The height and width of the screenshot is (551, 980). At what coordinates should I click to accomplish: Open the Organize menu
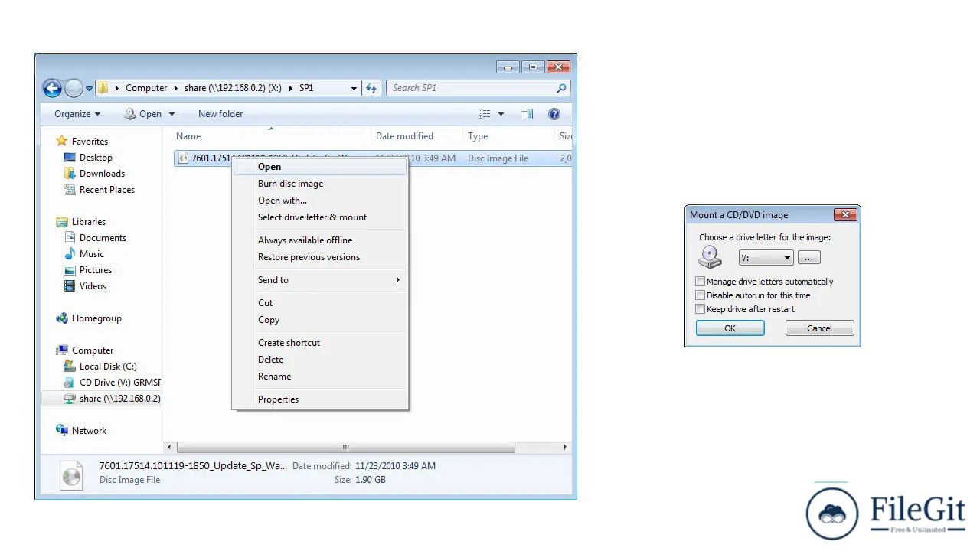[77, 114]
